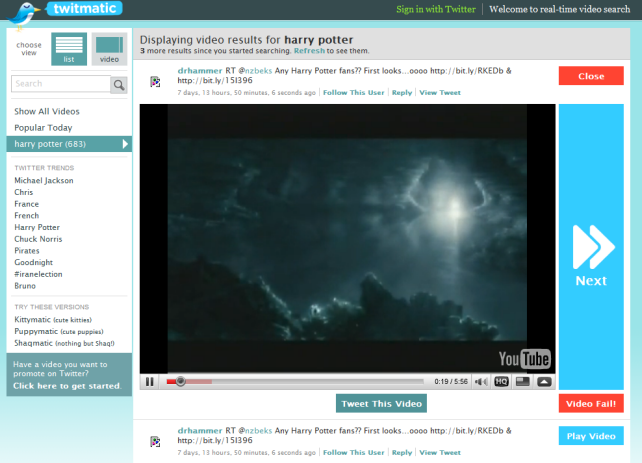Open drhammer profile in second tweet
The height and width of the screenshot is (463, 642).
[200, 431]
